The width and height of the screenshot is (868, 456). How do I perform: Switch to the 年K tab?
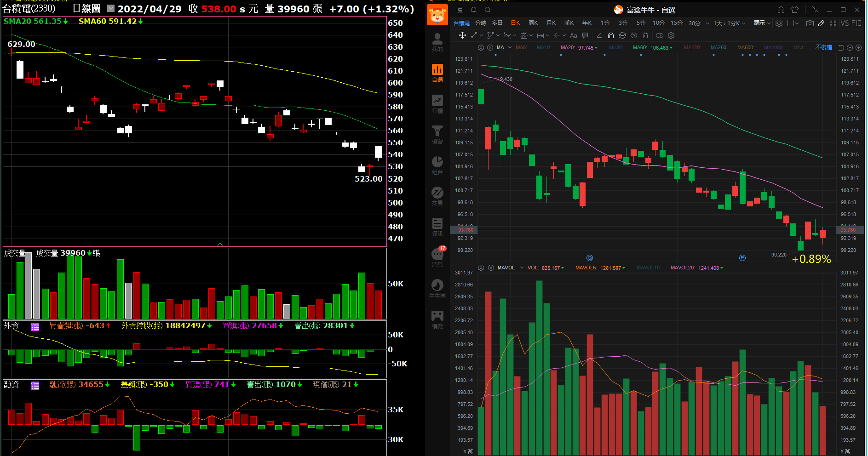point(587,23)
